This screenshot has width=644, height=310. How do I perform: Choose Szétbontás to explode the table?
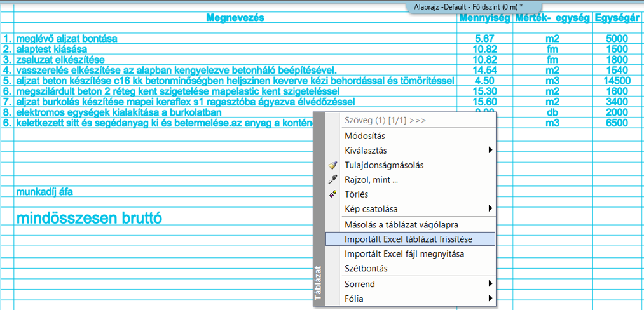pos(366,269)
